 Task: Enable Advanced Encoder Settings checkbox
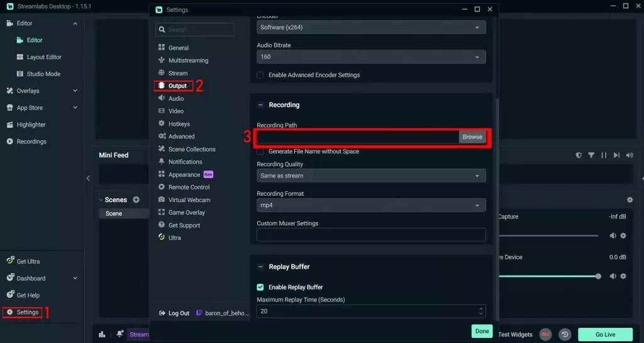coord(260,75)
